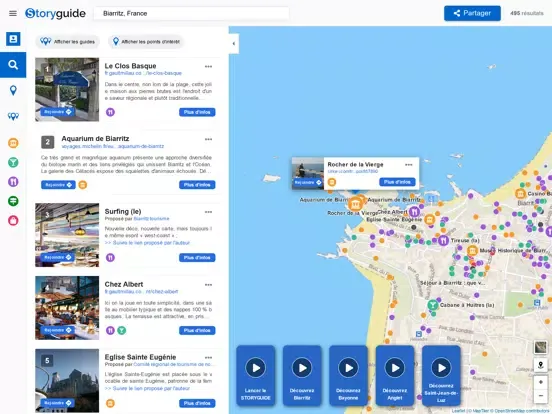
Task: Open options menu for Surfing (le)
Action: pyautogui.click(x=208, y=212)
